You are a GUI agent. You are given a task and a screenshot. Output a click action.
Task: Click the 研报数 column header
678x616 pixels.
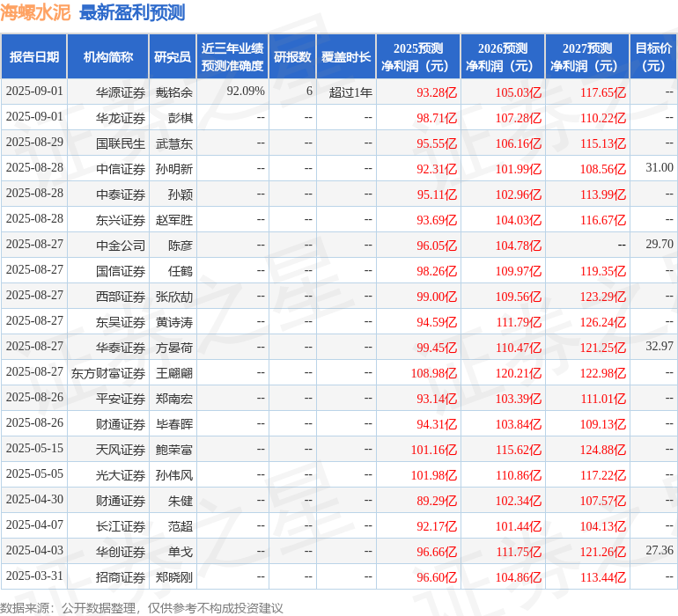(292, 57)
